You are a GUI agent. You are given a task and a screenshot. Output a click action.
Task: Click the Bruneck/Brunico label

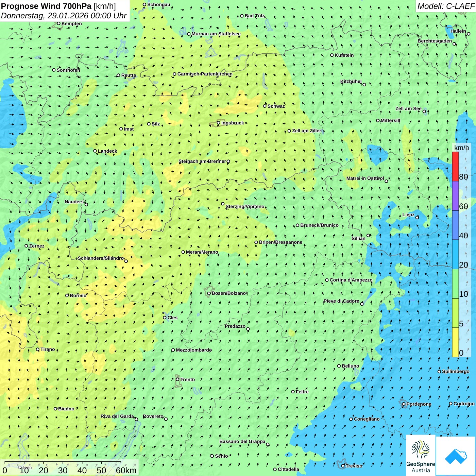[x=319, y=225]
